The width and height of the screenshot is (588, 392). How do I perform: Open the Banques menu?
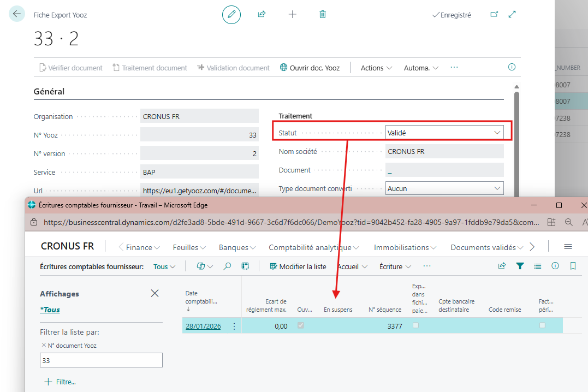(235, 247)
